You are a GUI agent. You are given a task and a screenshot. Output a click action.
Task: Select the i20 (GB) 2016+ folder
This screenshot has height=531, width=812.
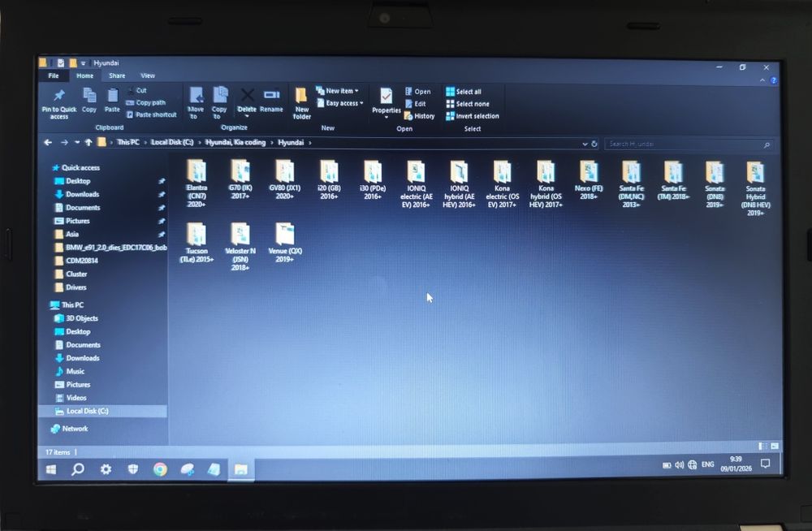(329, 179)
